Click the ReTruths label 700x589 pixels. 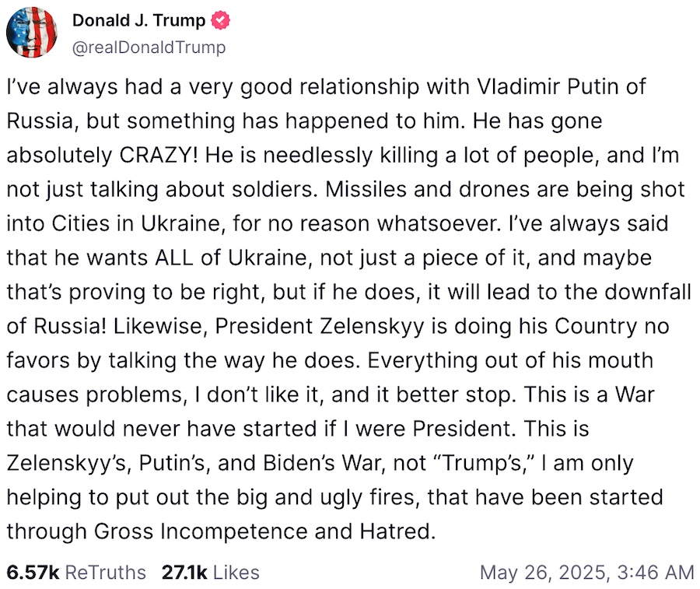click(106, 573)
